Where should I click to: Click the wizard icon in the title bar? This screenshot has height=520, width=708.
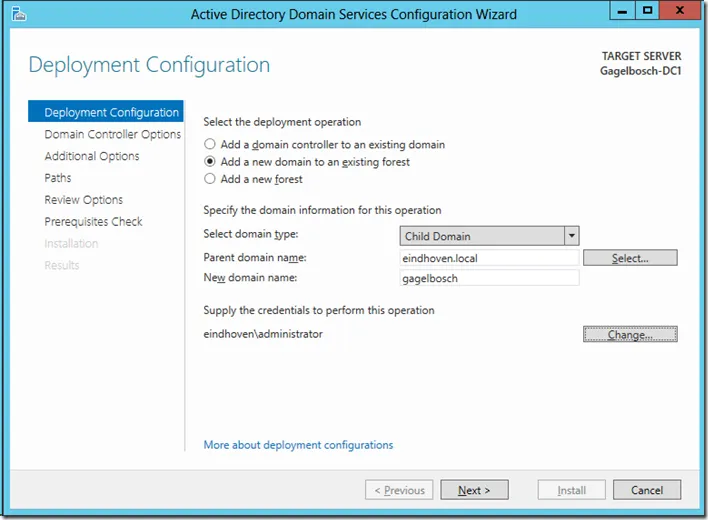coord(19,14)
